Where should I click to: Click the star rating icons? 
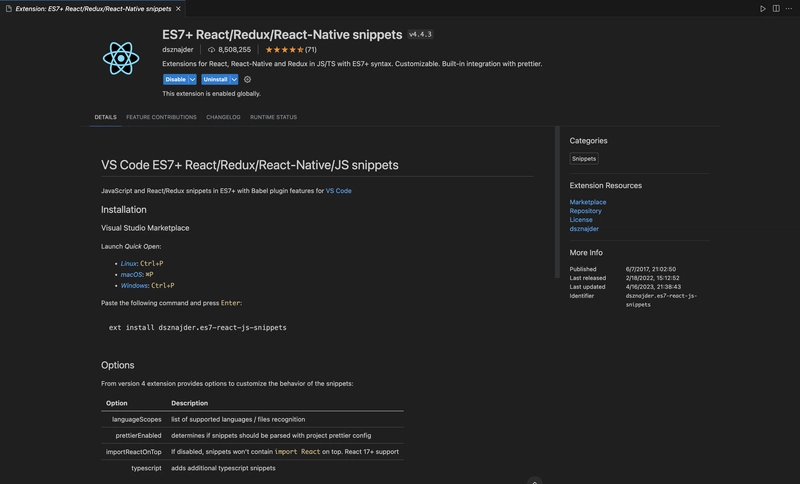click(x=284, y=50)
